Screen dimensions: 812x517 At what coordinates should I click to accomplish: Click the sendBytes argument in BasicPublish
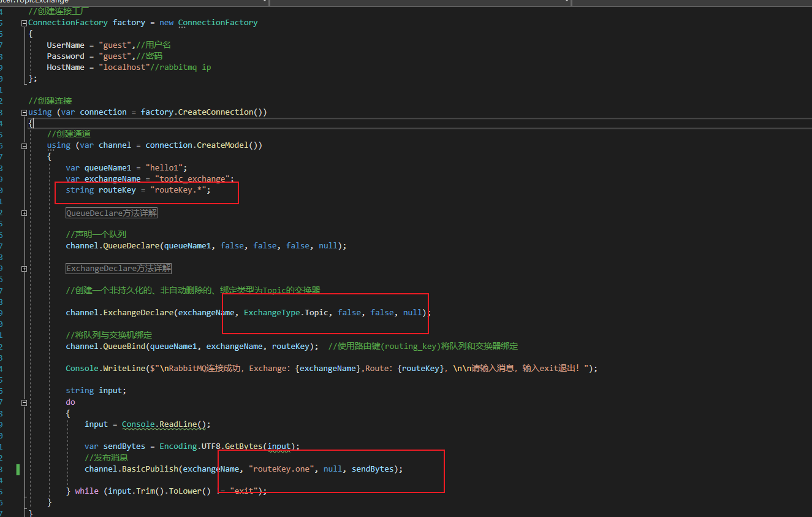(x=373, y=469)
